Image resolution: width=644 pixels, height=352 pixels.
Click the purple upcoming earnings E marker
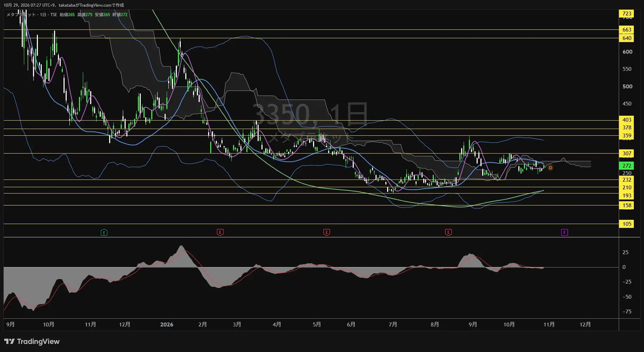click(564, 232)
